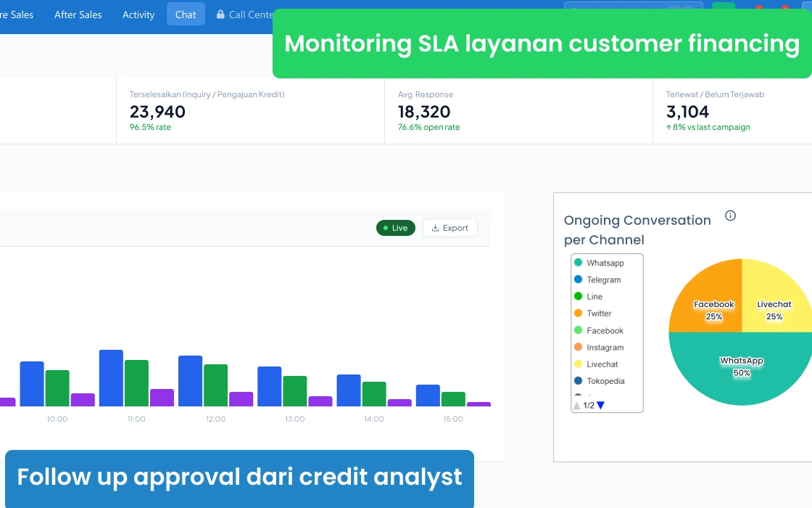Click the green bar at 12:00
This screenshot has height=508, width=812.
point(215,385)
